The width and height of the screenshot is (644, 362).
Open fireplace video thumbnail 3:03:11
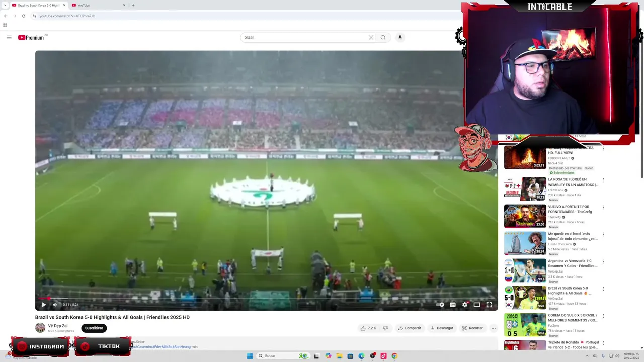coord(525,158)
